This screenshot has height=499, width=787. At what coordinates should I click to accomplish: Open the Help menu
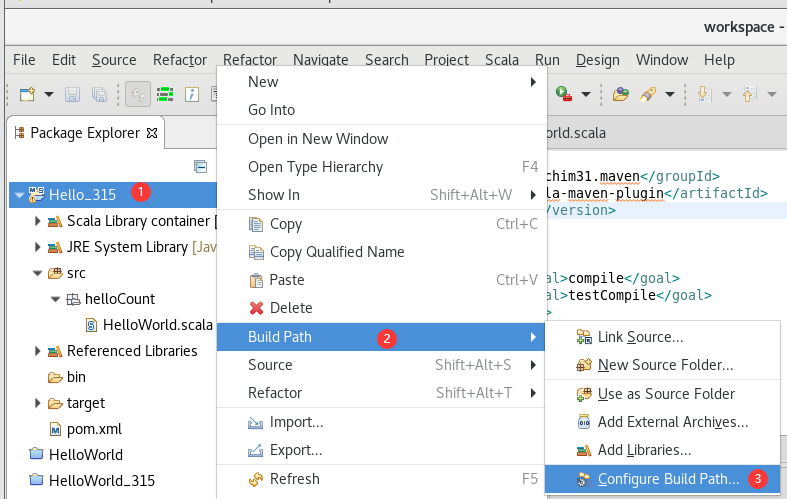pos(719,60)
